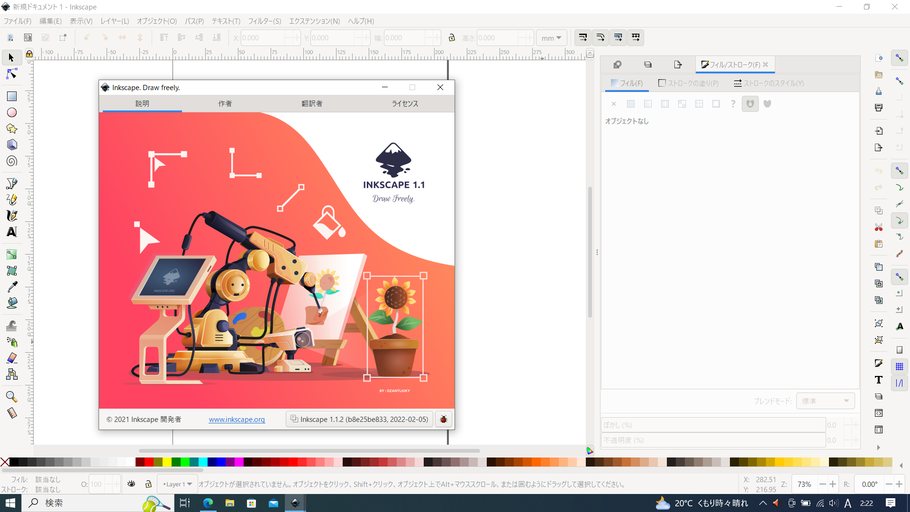Click the no-color X swatch in palette

5,462
